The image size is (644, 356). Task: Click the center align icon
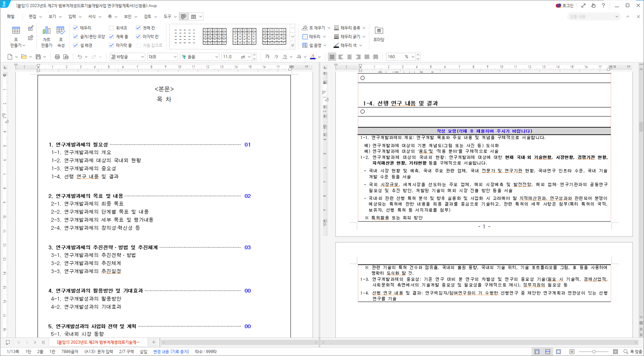(349, 57)
